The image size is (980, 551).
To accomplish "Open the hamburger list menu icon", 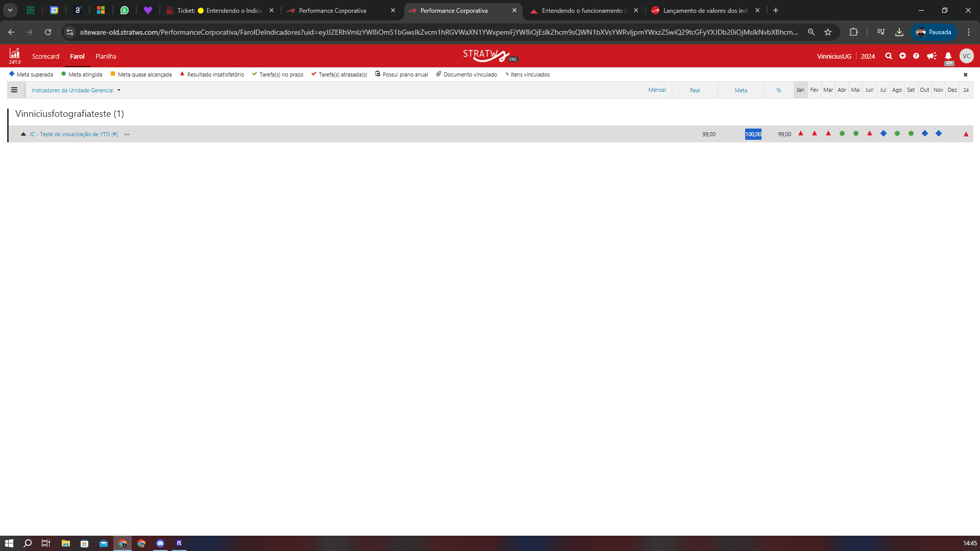I will point(14,90).
